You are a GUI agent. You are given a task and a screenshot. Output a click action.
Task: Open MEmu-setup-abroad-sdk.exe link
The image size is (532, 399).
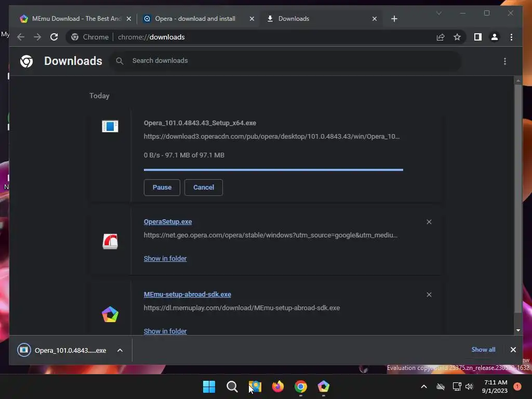tap(187, 294)
